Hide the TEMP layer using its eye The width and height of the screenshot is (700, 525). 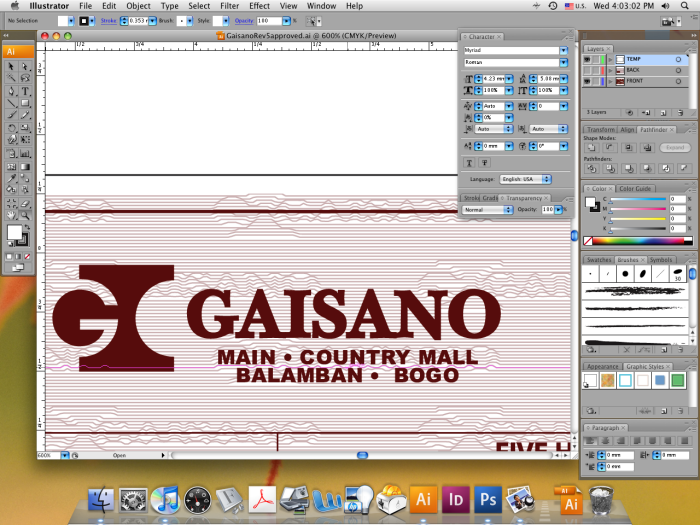pyautogui.click(x=588, y=60)
